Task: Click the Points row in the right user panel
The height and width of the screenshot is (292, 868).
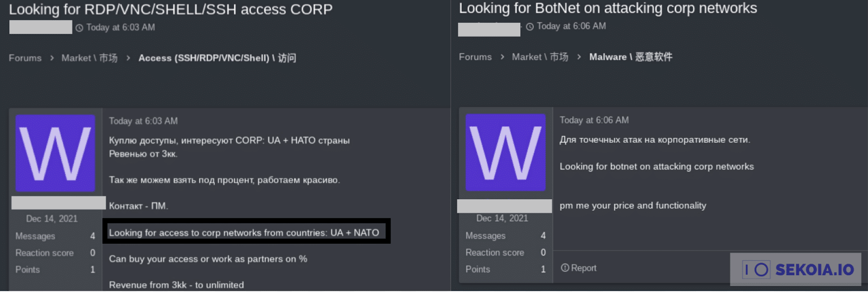Action: tap(505, 269)
